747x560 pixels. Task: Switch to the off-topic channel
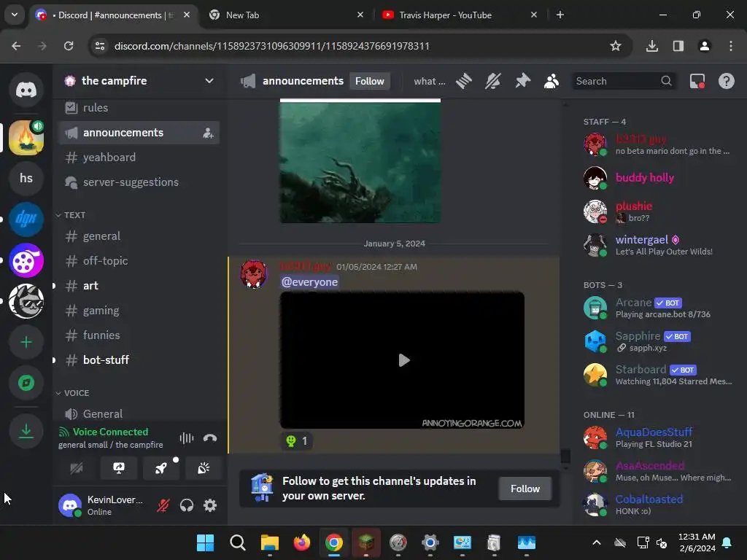coord(139,261)
